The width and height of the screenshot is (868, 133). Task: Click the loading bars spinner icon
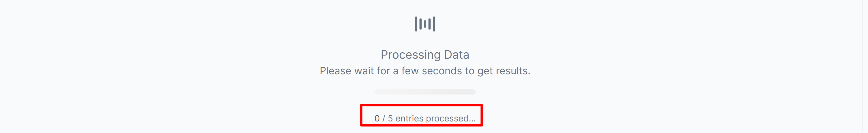(x=425, y=24)
